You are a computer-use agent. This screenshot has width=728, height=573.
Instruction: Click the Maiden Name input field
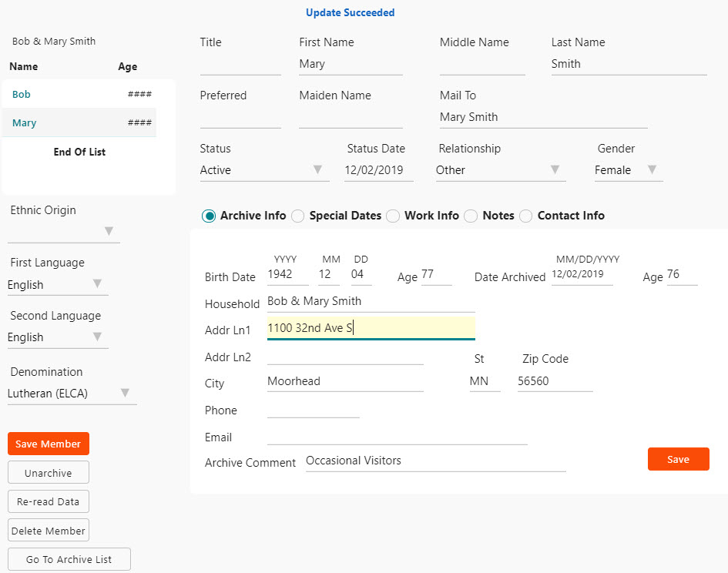[351, 118]
